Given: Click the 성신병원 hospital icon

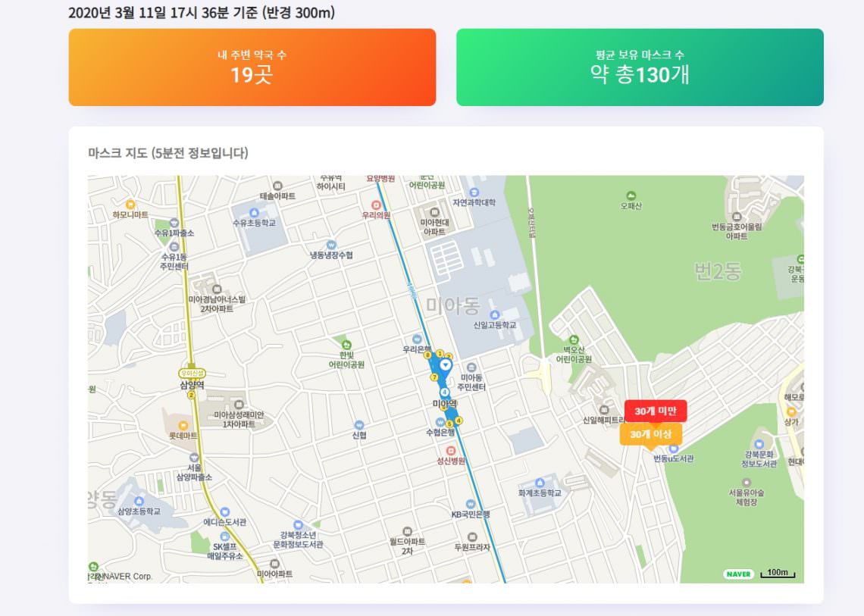Looking at the screenshot, I should point(451,451).
